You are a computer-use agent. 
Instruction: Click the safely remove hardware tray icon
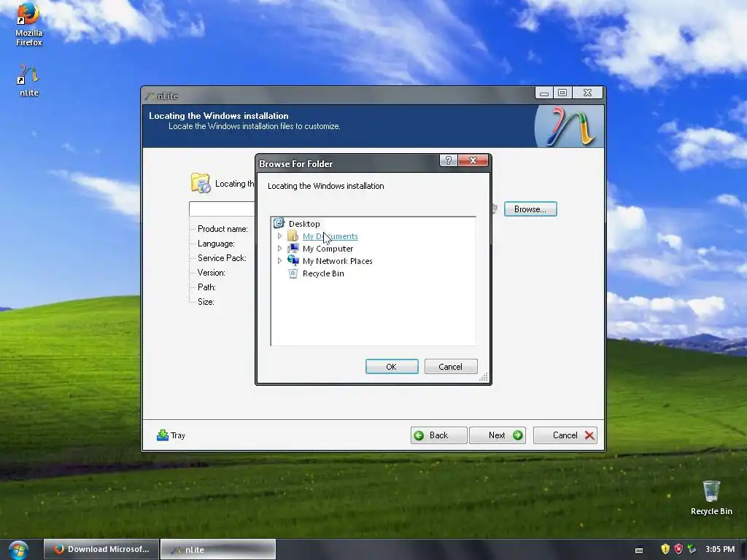coord(692,549)
